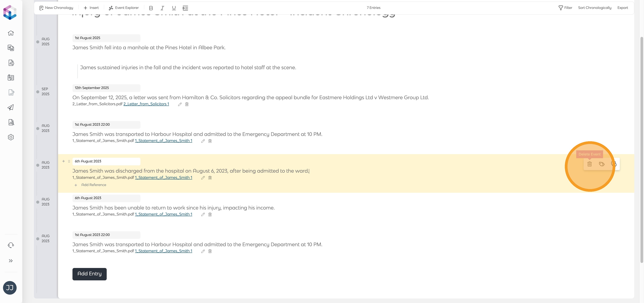Screen dimensions: 644x303
Task: Open the Insert menu
Action: tap(91, 8)
